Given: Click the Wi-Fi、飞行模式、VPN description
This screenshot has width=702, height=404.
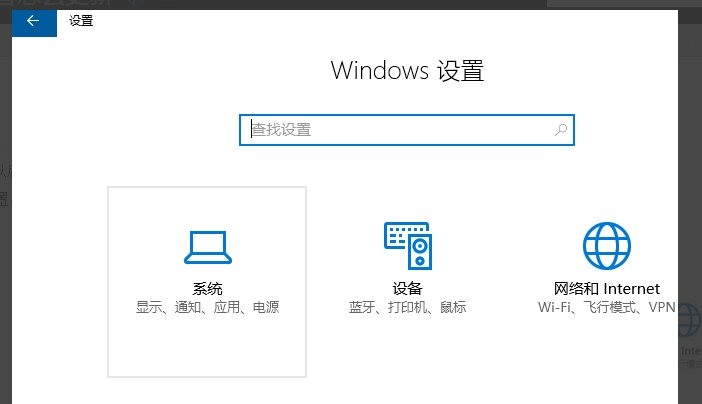Looking at the screenshot, I should pos(607,307).
